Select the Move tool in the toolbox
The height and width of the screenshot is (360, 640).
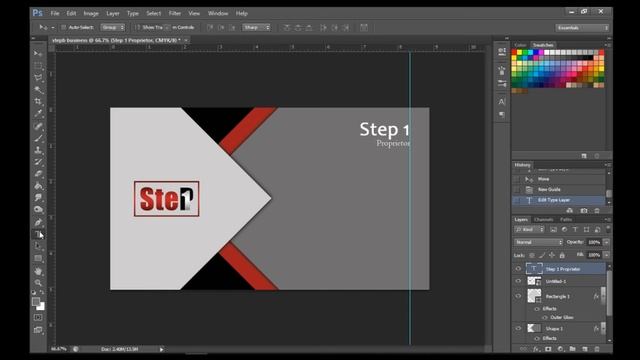(38, 53)
